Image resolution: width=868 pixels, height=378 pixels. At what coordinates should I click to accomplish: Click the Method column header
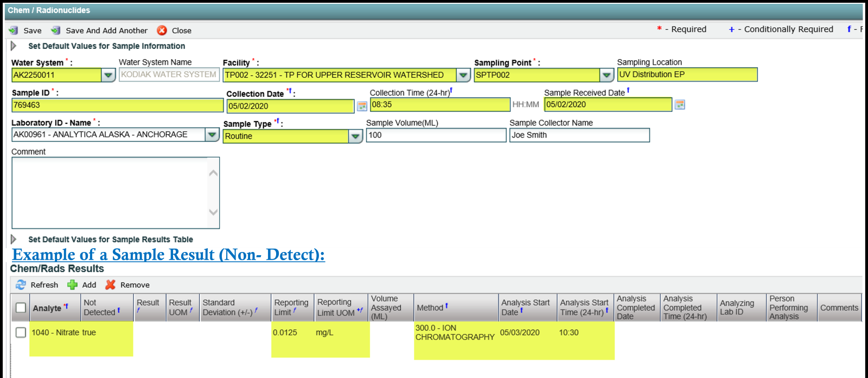click(430, 308)
